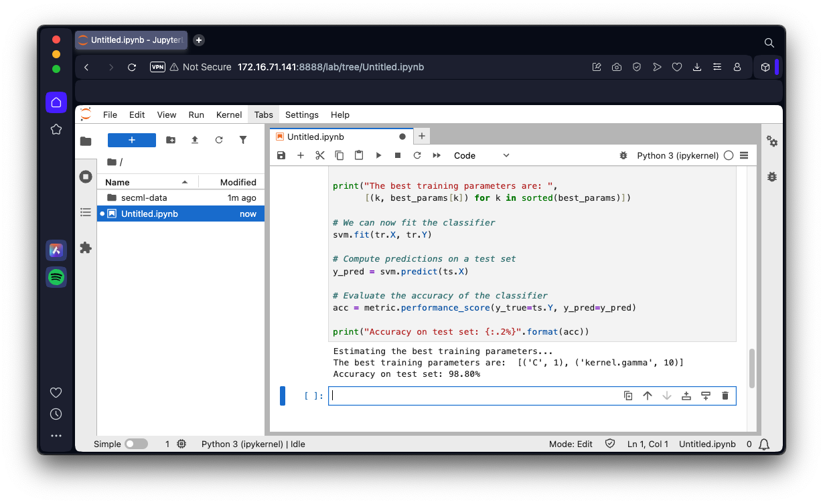Delete the active cell with trash icon
The image size is (823, 504).
click(x=725, y=396)
